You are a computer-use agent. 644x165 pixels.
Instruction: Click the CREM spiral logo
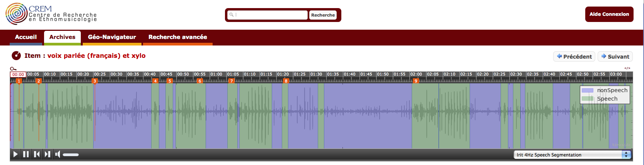[16, 14]
